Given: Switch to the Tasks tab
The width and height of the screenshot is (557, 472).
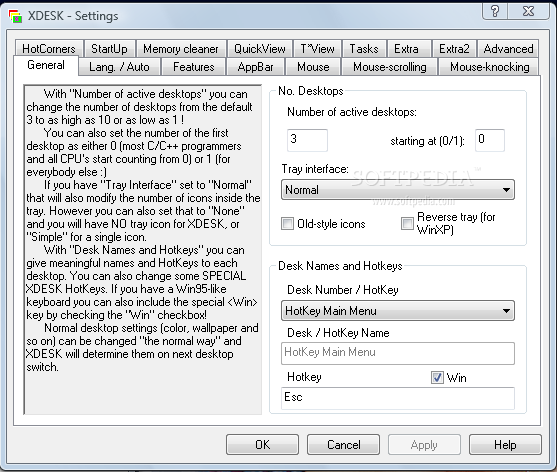Looking at the screenshot, I should (x=364, y=49).
